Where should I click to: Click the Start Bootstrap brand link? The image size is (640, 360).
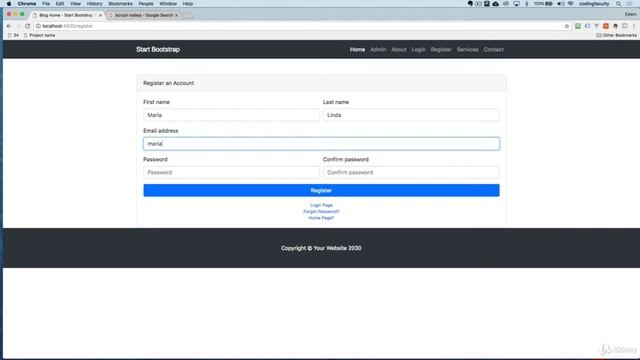click(x=158, y=49)
